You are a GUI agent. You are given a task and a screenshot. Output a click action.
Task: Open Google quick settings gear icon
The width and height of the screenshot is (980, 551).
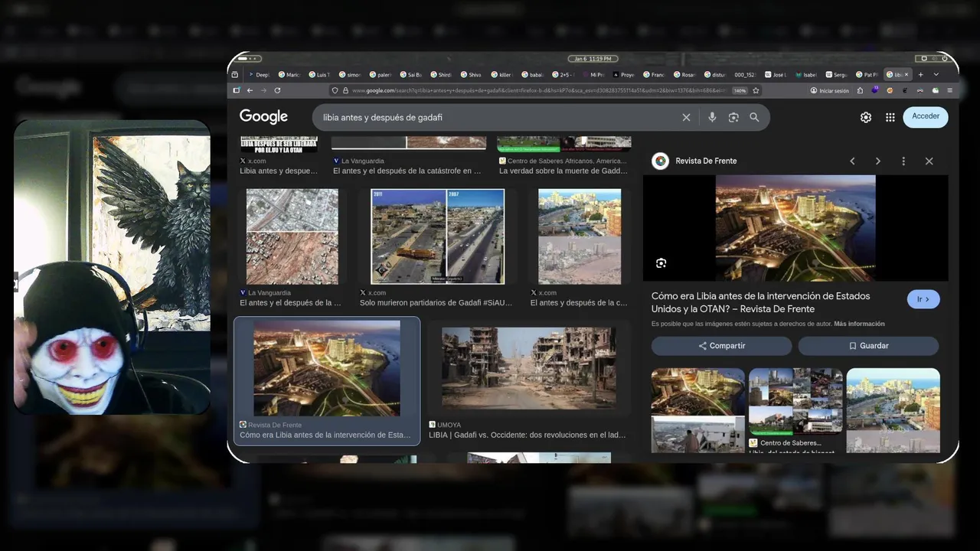(x=866, y=117)
